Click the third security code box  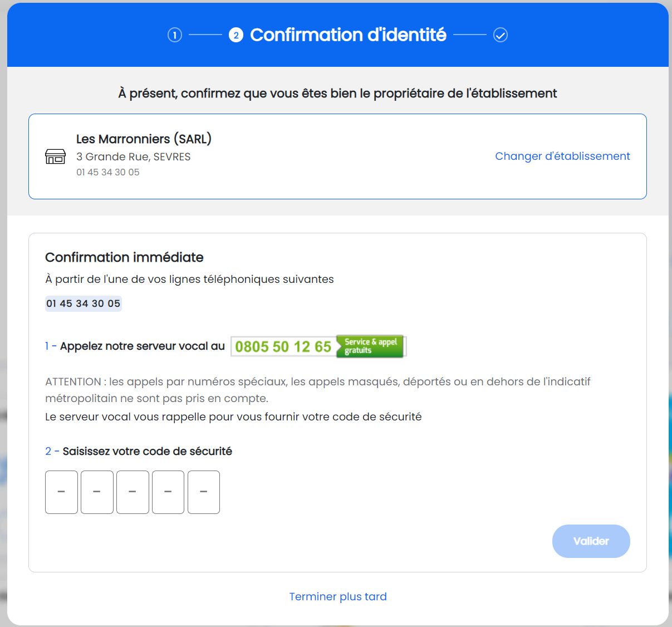click(x=133, y=492)
